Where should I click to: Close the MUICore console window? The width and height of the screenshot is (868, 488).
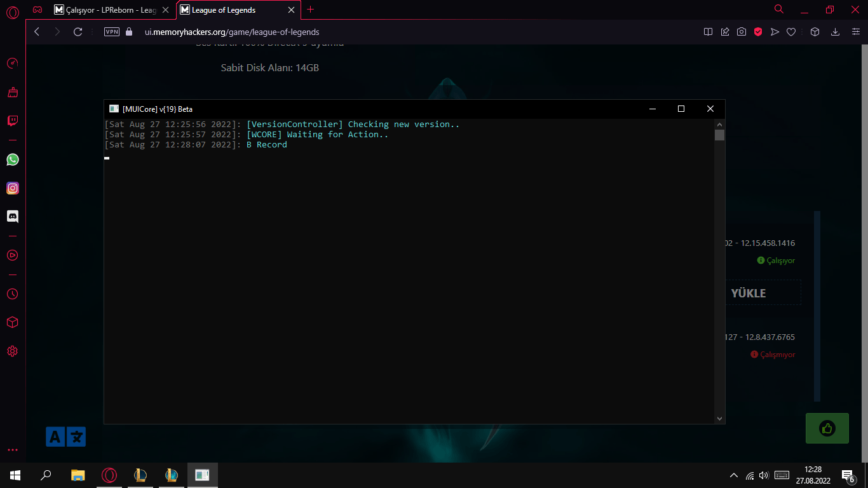[710, 109]
